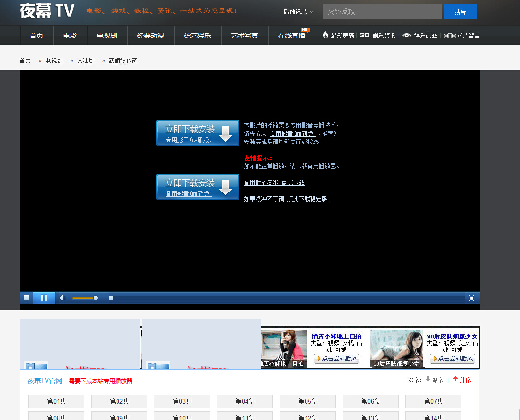The height and width of the screenshot is (420, 520).
Task: Click the 大陆剧 breadcrumb link
Action: coord(85,60)
